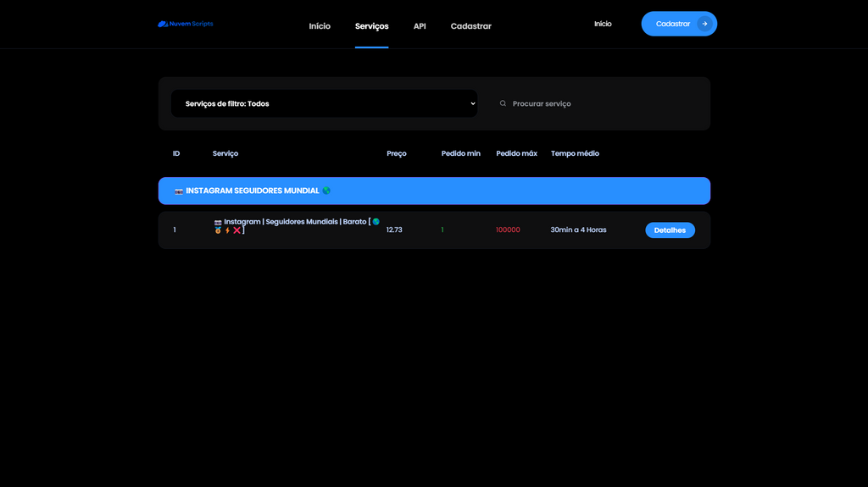Click the medal icon in service row

pos(218,230)
